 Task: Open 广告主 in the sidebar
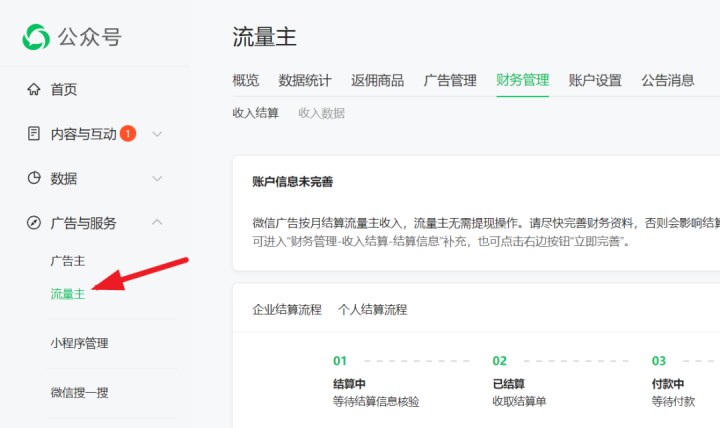[x=68, y=261]
